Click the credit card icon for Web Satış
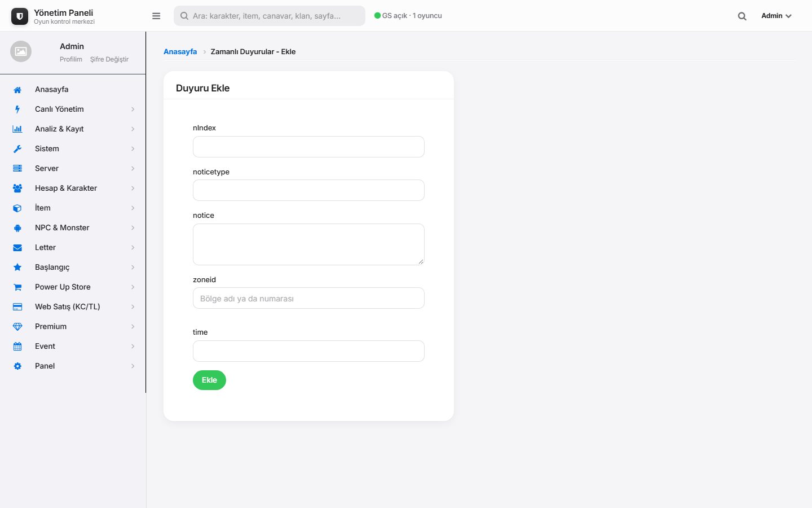This screenshot has width=812, height=508. (17, 307)
